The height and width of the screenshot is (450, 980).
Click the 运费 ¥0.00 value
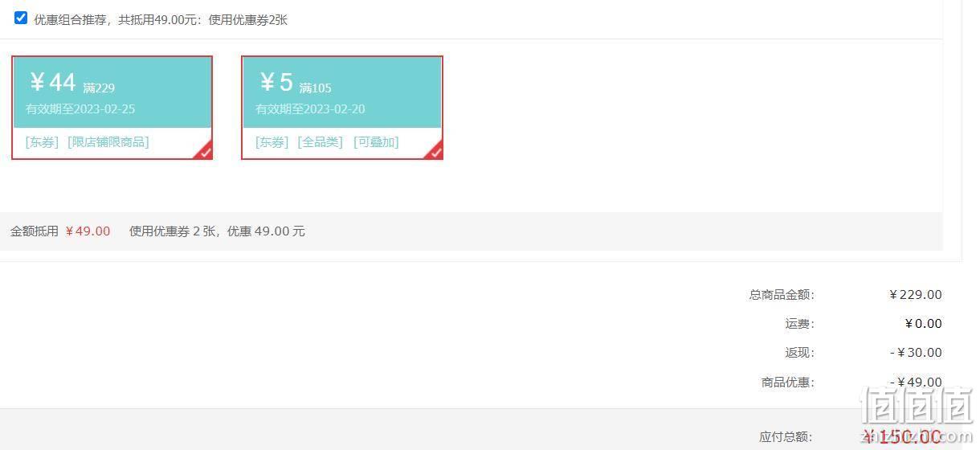coord(923,324)
